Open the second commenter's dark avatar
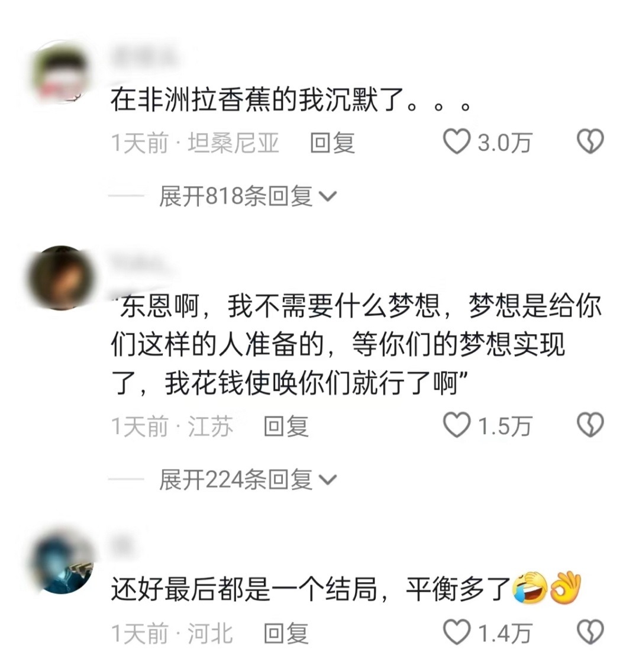The height and width of the screenshot is (672, 639). point(62,277)
